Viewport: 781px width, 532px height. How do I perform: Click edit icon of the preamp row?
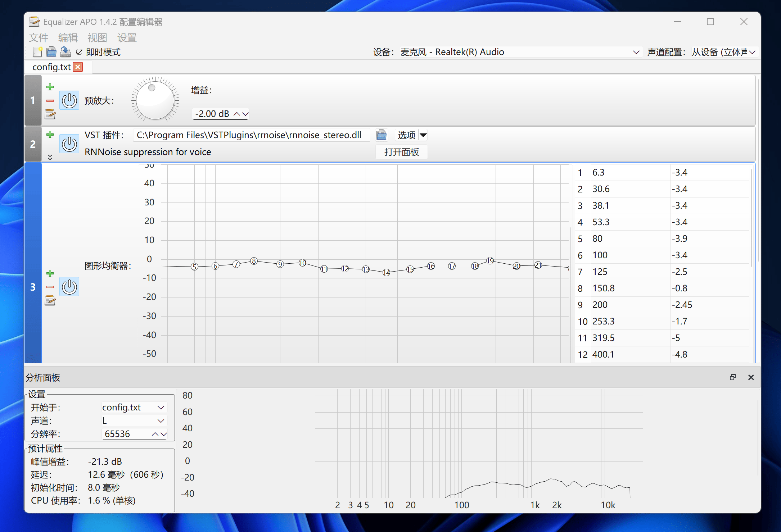click(50, 114)
